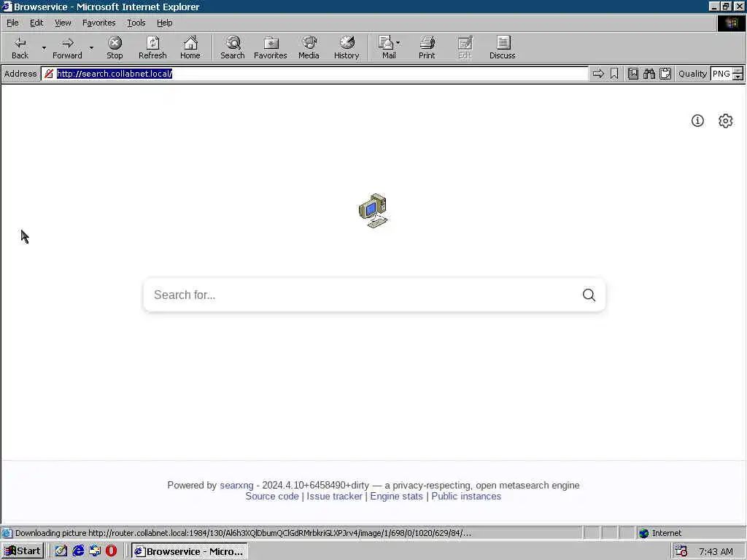Open the Edit menu
Viewport: 747px width, 560px height.
36,23
